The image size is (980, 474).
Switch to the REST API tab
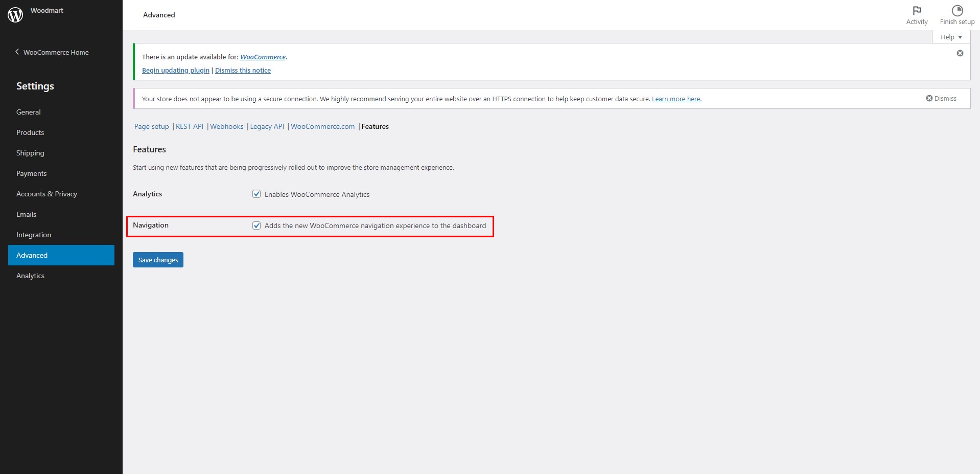(x=190, y=126)
